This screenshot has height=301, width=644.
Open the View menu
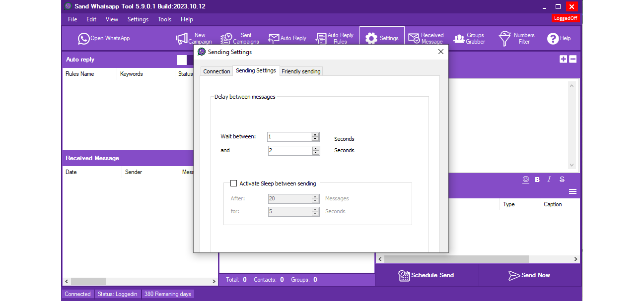click(x=112, y=19)
